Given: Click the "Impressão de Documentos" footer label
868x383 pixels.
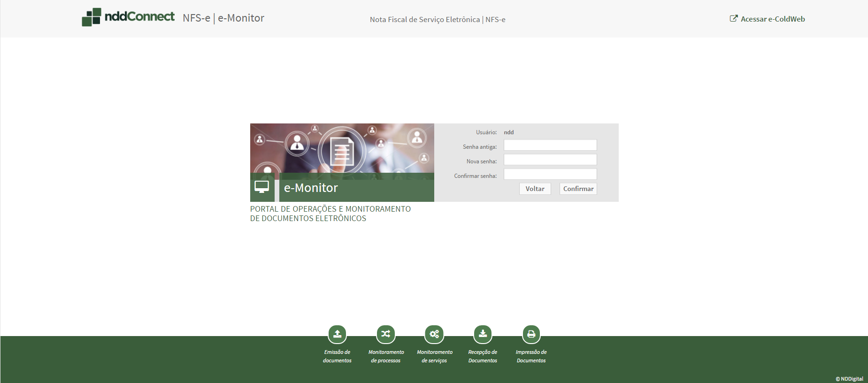Looking at the screenshot, I should (531, 356).
